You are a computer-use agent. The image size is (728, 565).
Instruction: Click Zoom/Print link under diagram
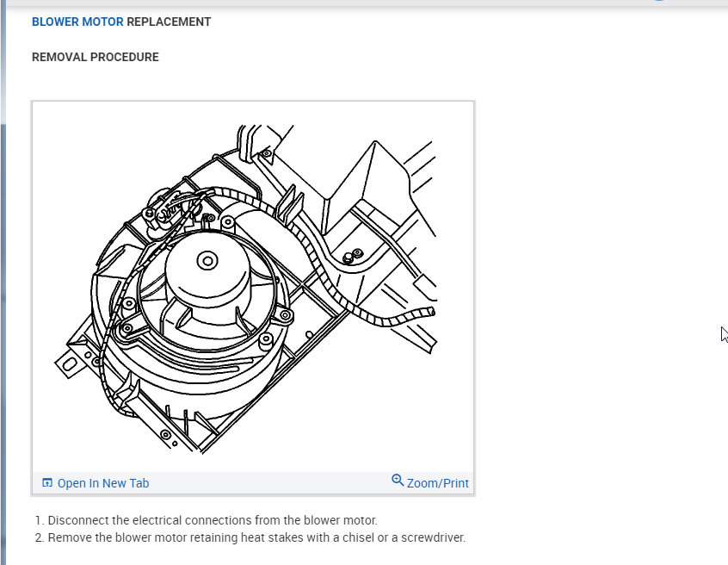click(x=438, y=483)
